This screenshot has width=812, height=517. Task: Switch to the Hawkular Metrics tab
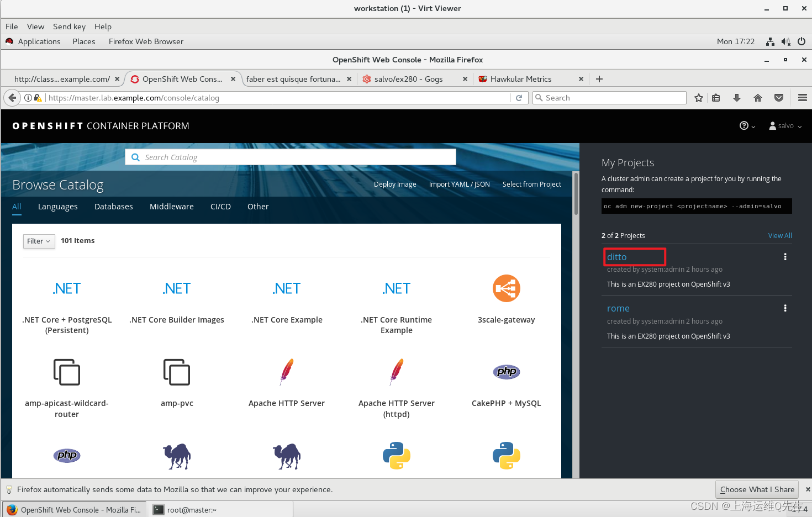(521, 79)
